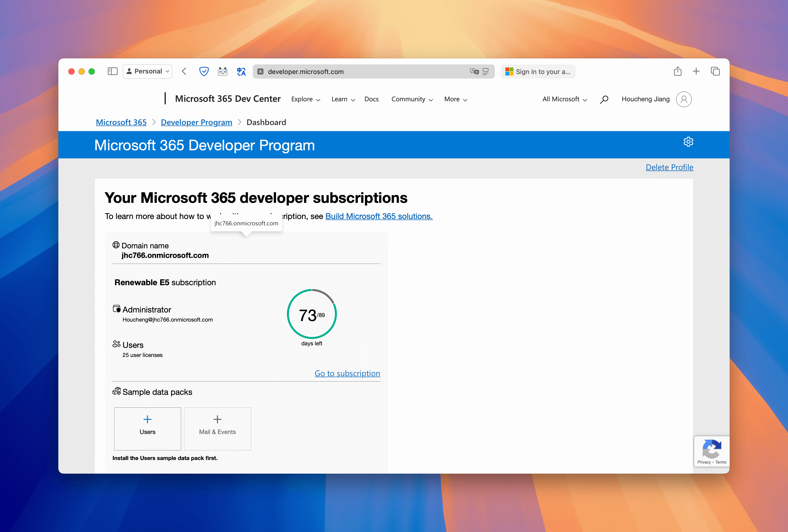Show the tab overview icon
The height and width of the screenshot is (532, 788).
715,71
